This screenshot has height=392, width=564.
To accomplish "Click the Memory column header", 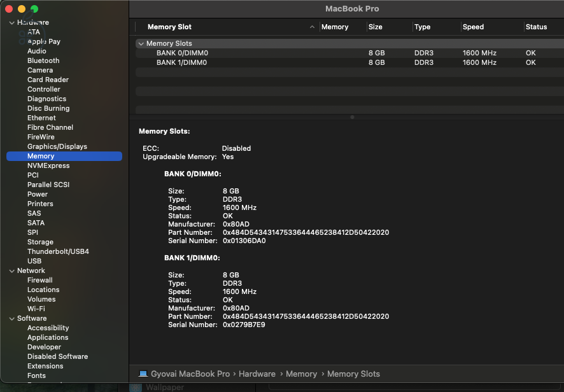I will [335, 27].
